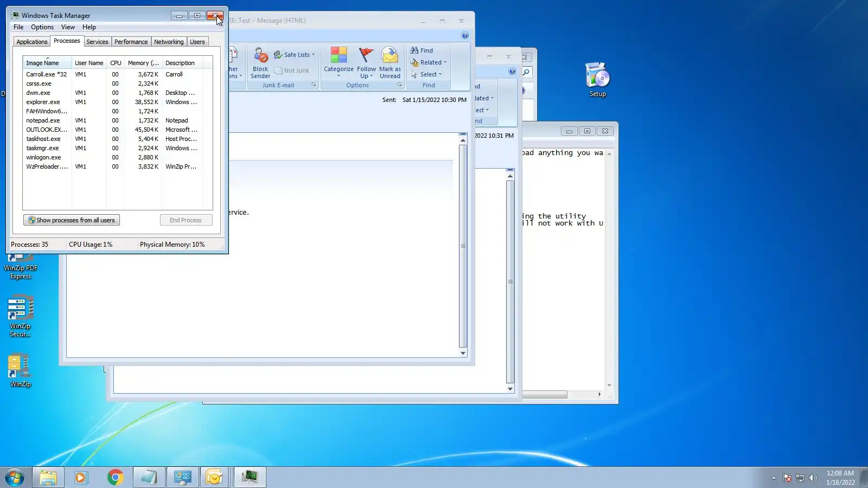
Task: Click the shield icon on Show processes from all users
Action: point(32,220)
